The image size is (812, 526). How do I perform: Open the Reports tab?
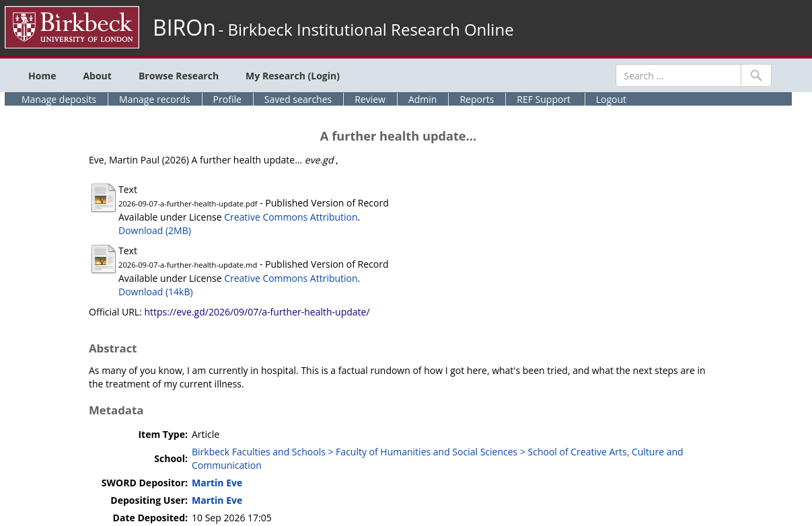477,99
